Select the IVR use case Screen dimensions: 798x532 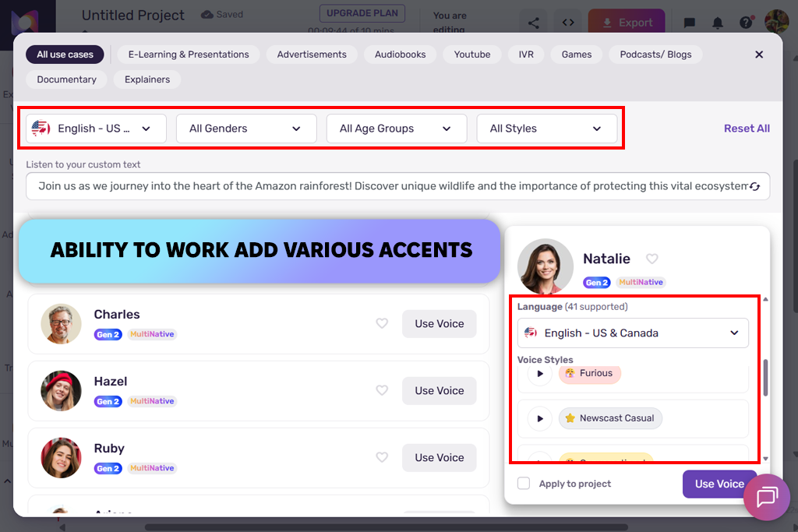(x=526, y=55)
